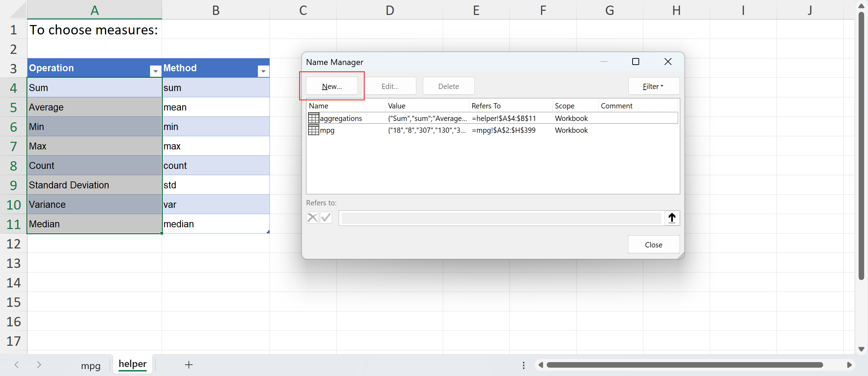Click the New... button in Name Manager
This screenshot has width=868, height=376.
click(x=332, y=86)
